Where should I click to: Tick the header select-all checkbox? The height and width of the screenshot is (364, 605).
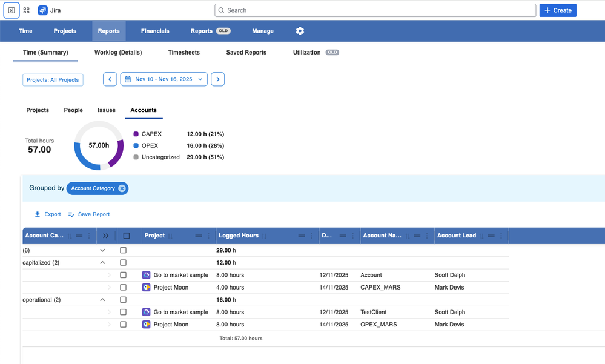point(126,236)
